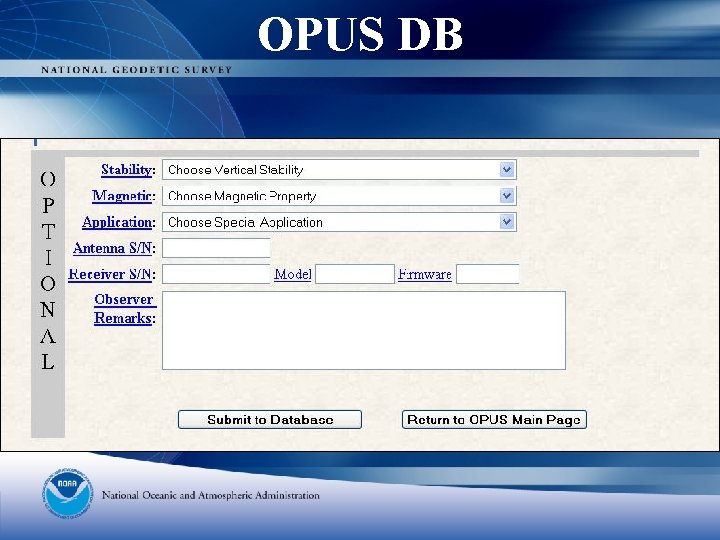
Task: Focus the Model input field
Action: 355,274
